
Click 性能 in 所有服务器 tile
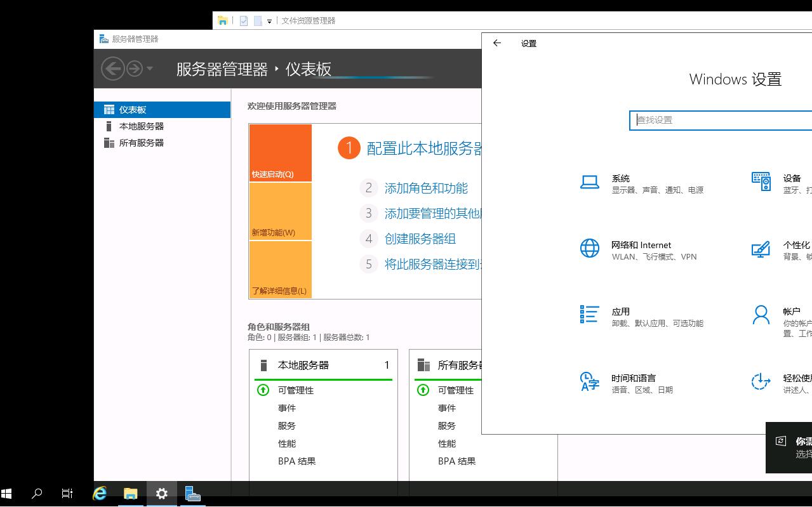point(447,444)
